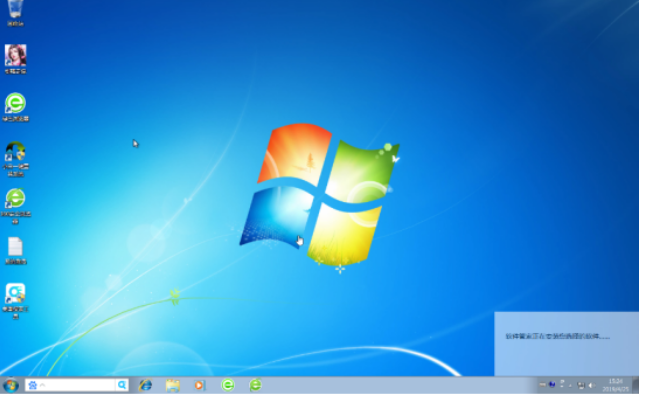
Task: Focus the taskbar search input box
Action: point(78,385)
